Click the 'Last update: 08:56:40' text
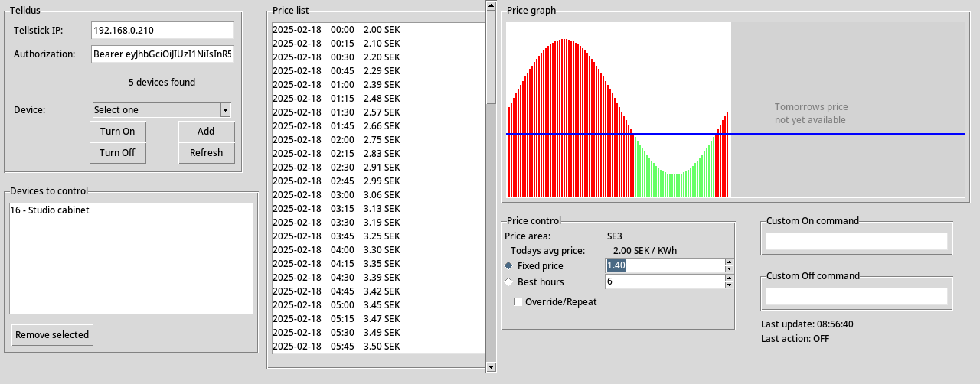This screenshot has width=980, height=384. 807,324
